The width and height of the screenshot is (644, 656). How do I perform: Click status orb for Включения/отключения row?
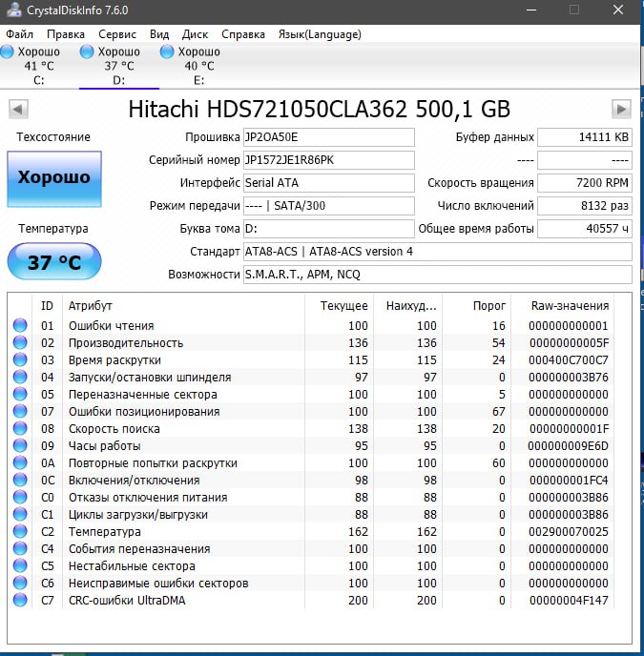[20, 480]
